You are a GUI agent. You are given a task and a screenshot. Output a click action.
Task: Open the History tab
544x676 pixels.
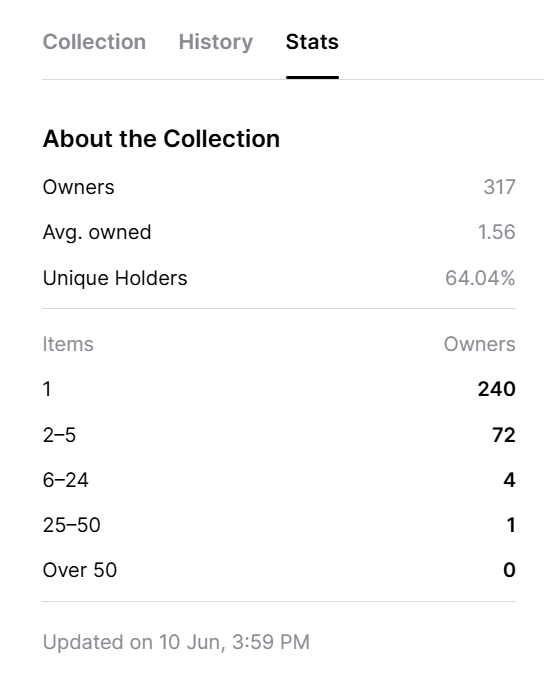click(x=216, y=42)
